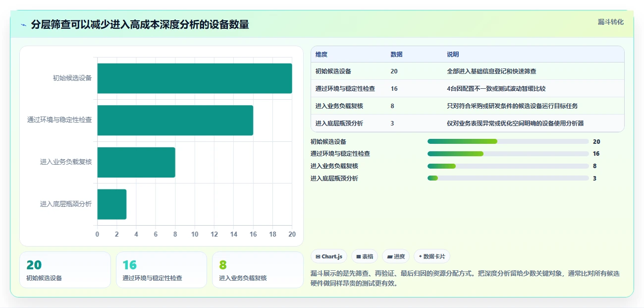The image size is (644, 308).
Task: Open the stat card showing 20
Action: [65, 270]
